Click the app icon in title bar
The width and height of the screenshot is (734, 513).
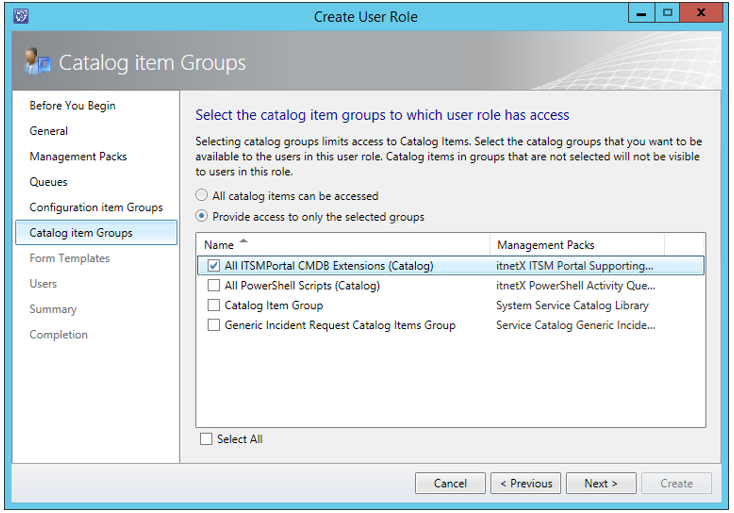[22, 16]
